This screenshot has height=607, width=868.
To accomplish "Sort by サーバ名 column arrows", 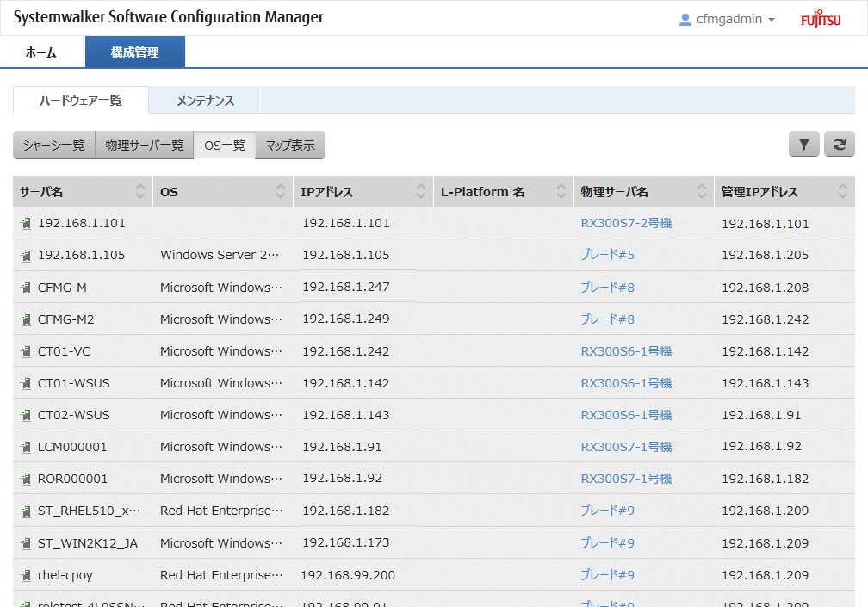I will (x=140, y=191).
